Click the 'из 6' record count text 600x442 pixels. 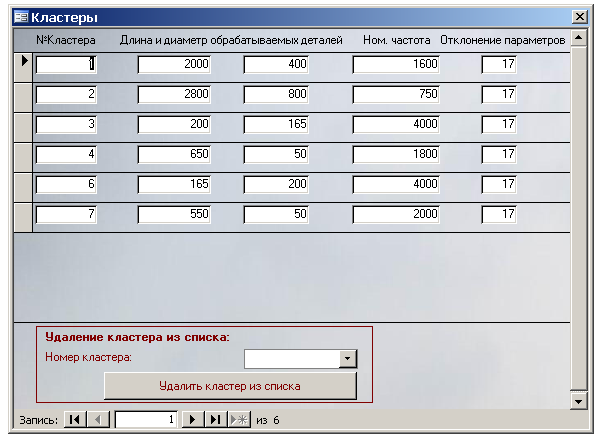(268, 420)
